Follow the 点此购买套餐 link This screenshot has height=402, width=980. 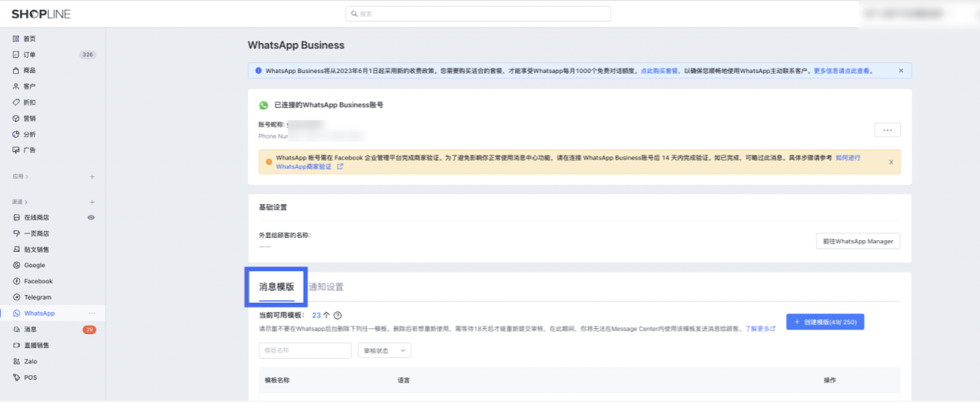click(x=659, y=70)
